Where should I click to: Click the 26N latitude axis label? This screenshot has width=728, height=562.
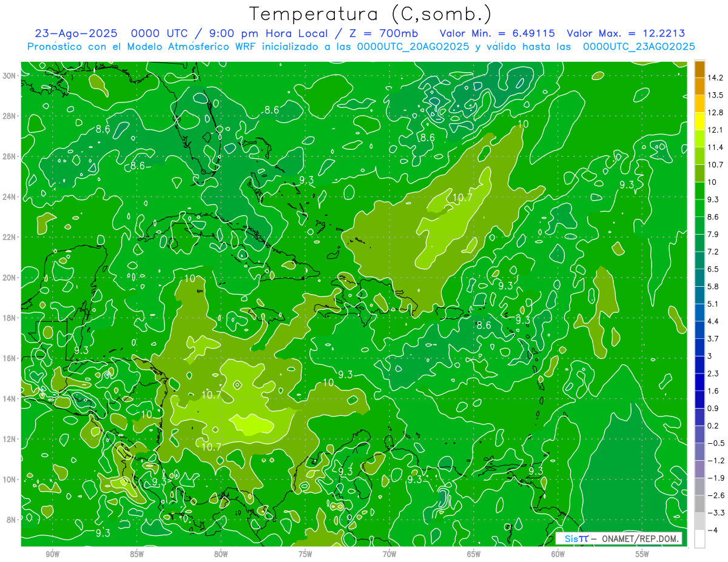8,156
